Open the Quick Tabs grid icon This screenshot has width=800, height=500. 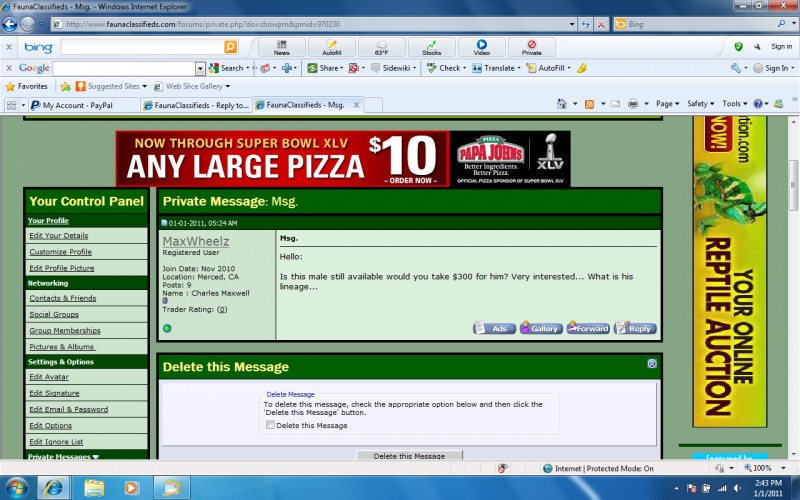coord(11,105)
